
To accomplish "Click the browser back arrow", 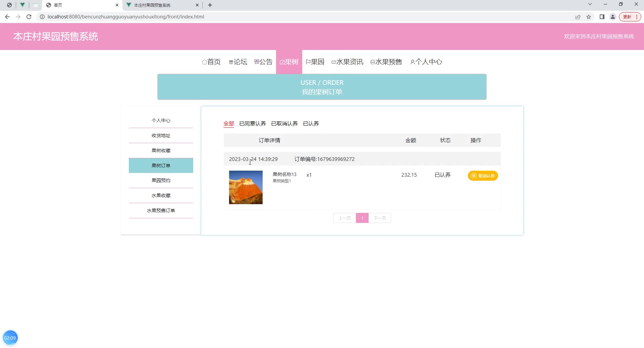I will click(7, 17).
